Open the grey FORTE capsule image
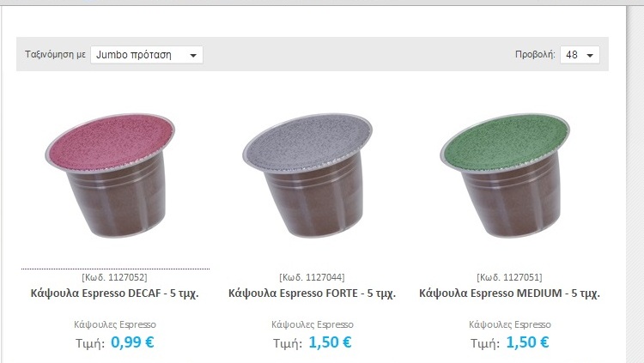The height and width of the screenshot is (363, 644). 307,175
